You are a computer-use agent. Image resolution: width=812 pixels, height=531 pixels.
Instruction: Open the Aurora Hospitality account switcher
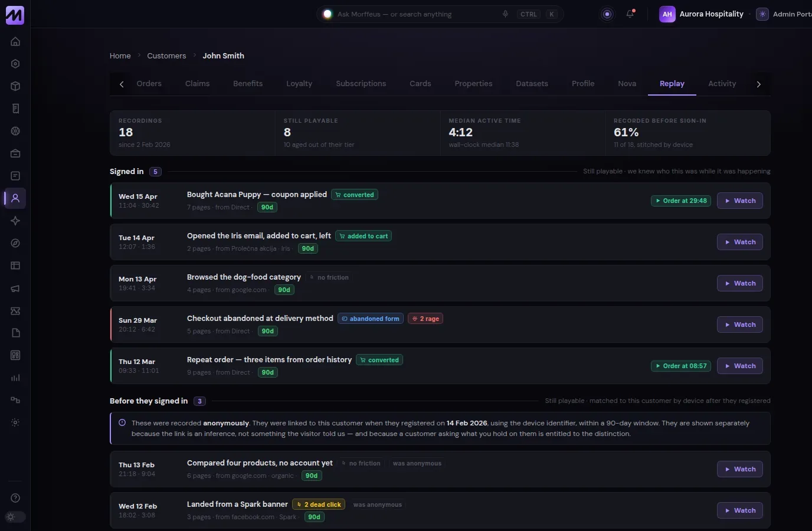point(702,14)
